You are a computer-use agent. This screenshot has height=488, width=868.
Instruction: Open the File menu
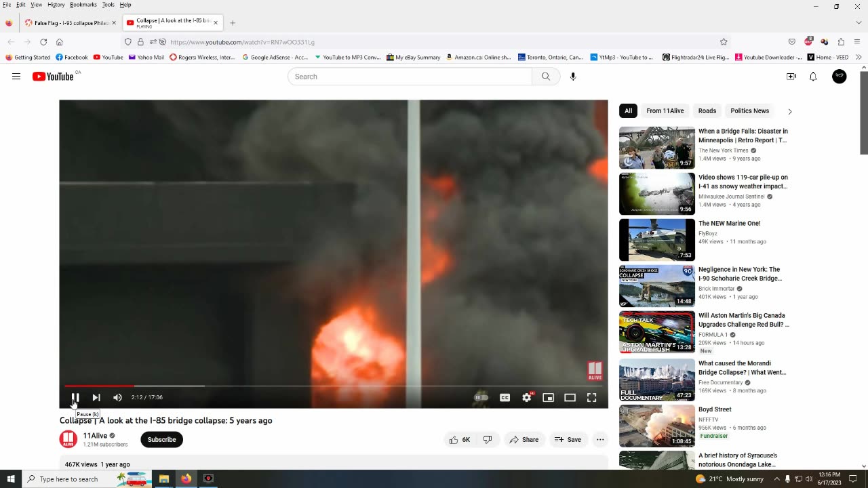click(x=7, y=5)
